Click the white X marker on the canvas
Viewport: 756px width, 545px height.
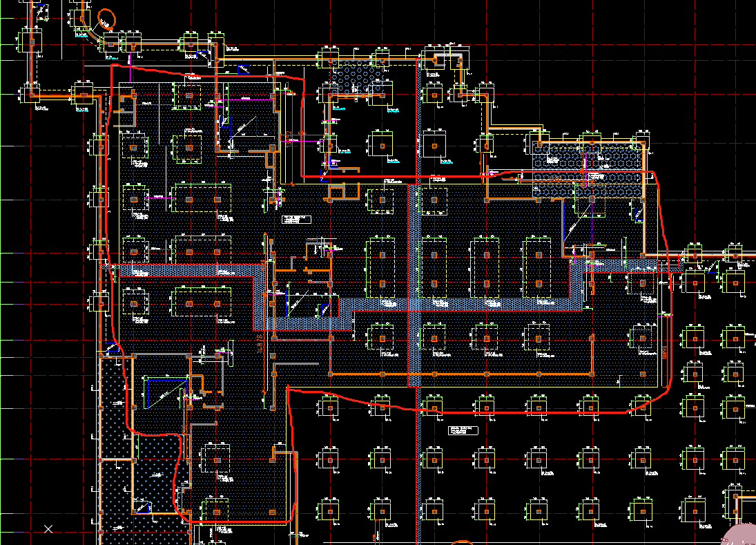pyautogui.click(x=48, y=529)
